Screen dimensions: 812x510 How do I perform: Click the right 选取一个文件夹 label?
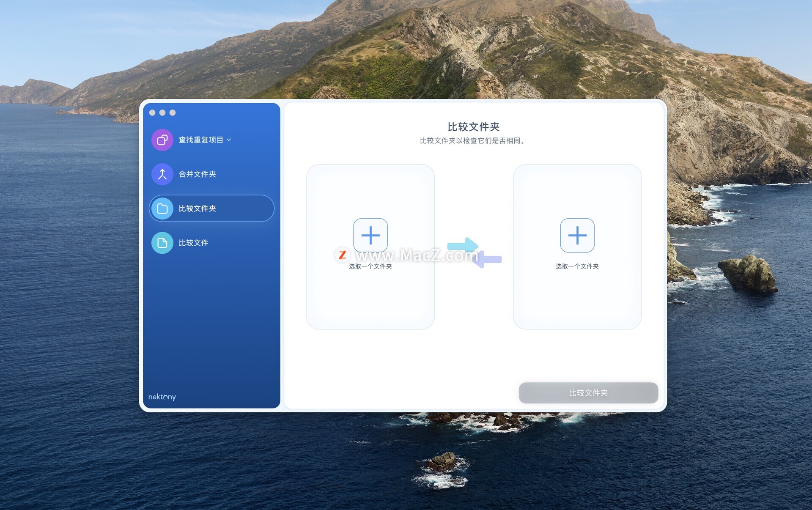point(577,266)
